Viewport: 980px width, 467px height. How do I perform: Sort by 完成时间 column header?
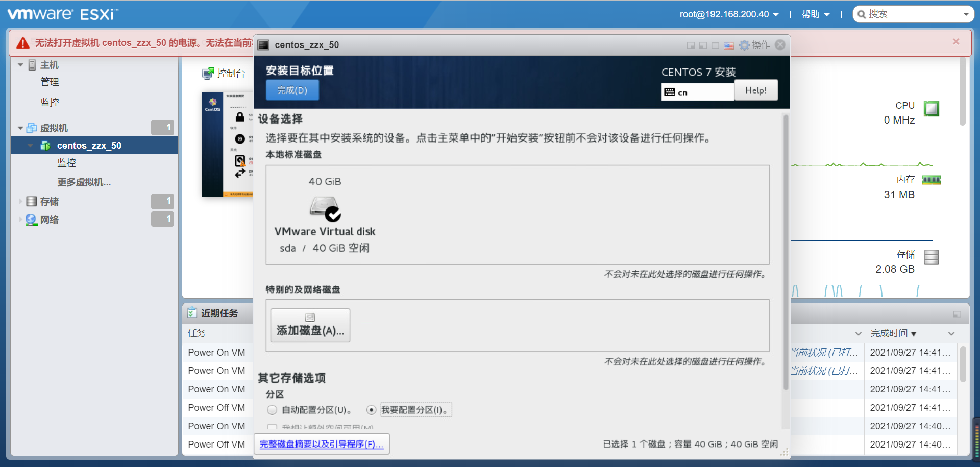point(889,333)
